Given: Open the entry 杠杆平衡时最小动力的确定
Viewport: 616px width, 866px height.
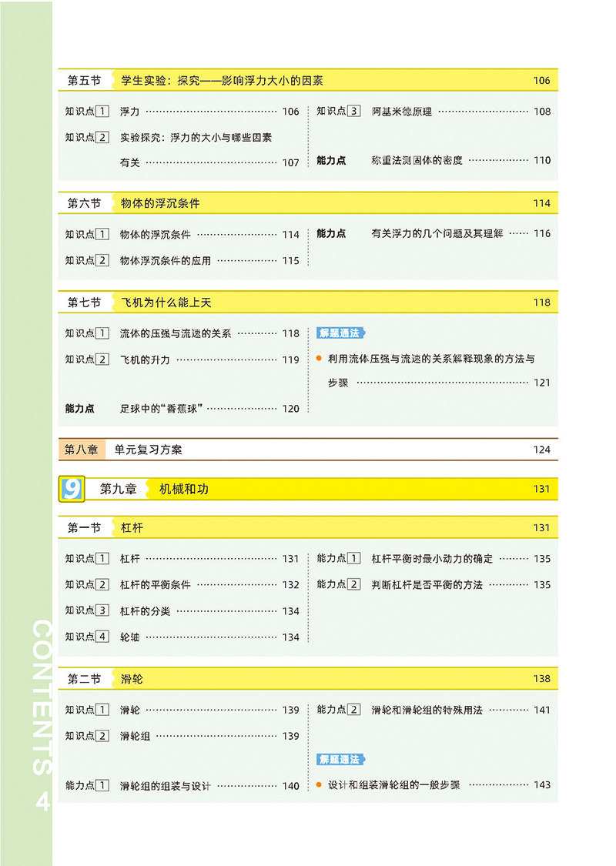Looking at the screenshot, I should (432, 559).
